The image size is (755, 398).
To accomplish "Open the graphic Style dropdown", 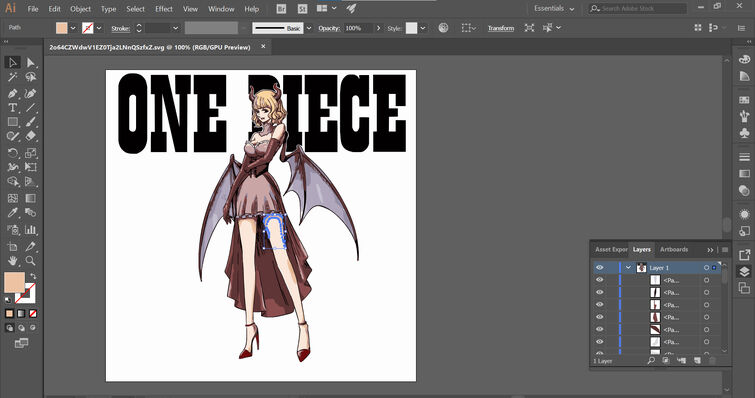I will click(423, 28).
